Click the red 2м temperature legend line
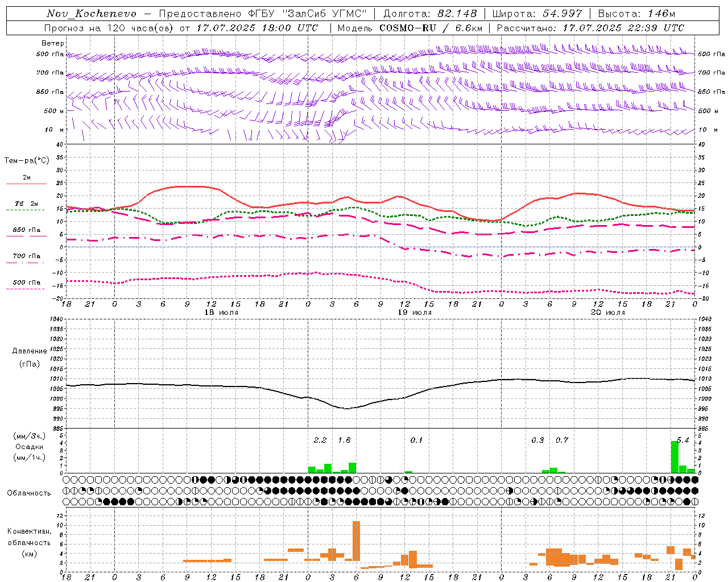 tap(26, 184)
